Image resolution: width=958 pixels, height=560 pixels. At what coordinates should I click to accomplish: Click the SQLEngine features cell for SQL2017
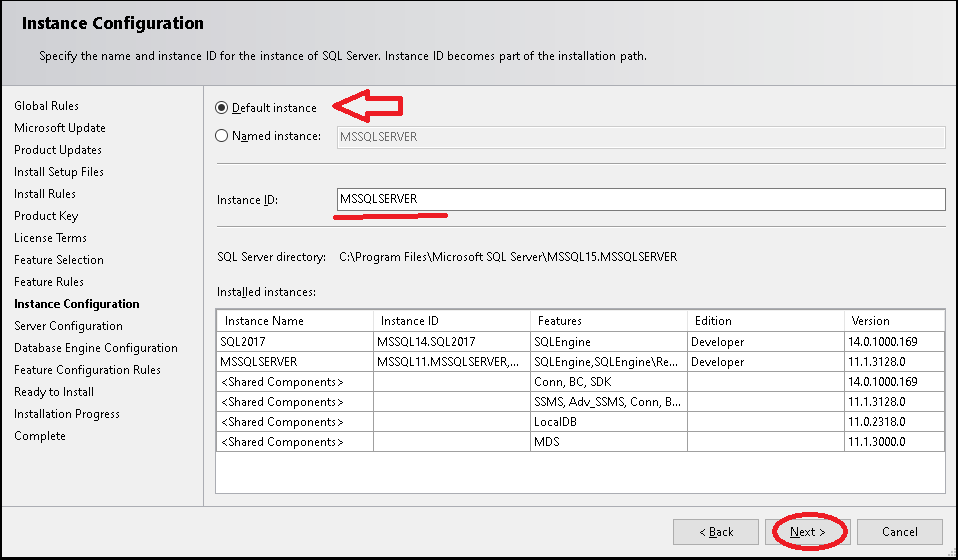tap(609, 341)
